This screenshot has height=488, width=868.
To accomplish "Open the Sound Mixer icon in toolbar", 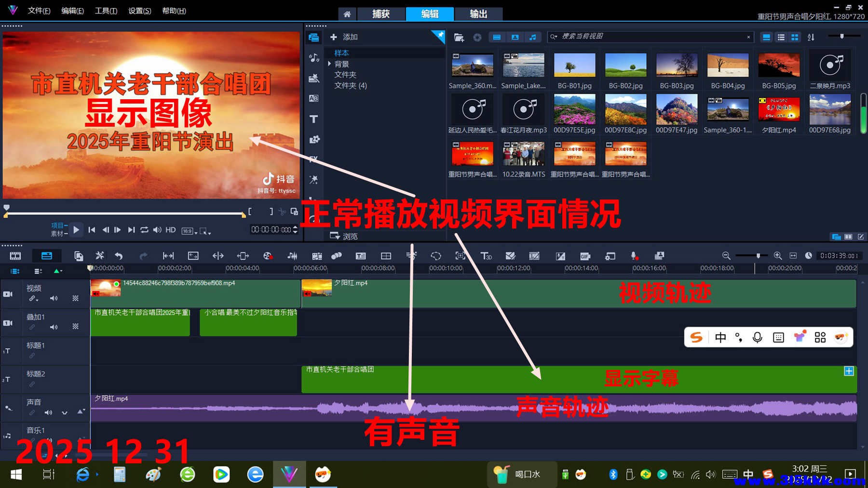I will point(411,256).
